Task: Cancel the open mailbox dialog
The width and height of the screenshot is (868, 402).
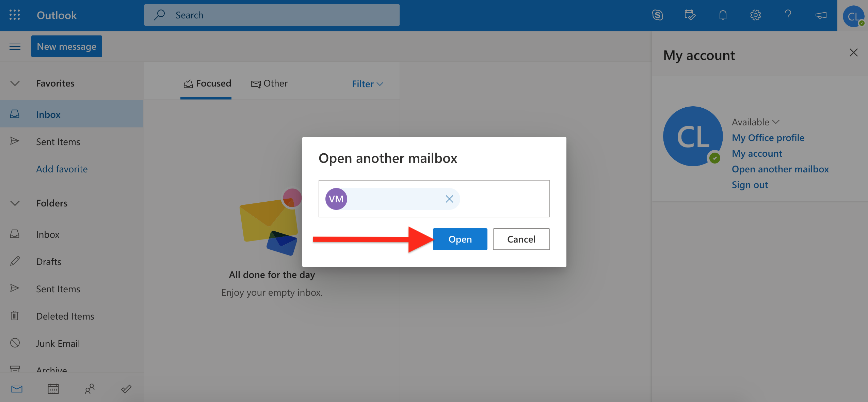Action: tap(521, 239)
